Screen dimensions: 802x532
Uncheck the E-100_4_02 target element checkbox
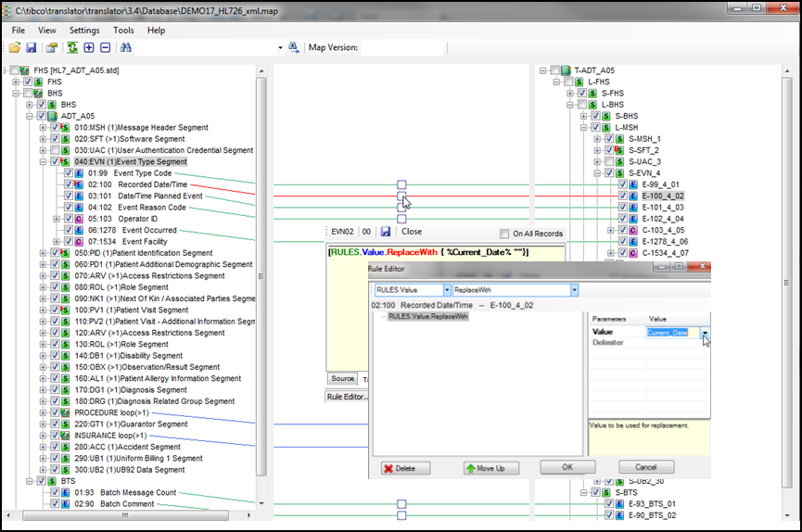click(x=621, y=196)
